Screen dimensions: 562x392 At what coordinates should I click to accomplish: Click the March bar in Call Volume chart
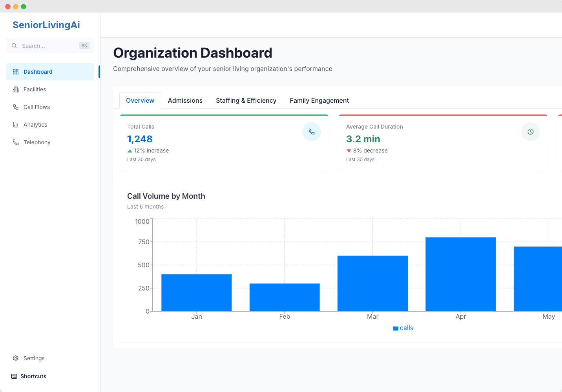point(372,283)
